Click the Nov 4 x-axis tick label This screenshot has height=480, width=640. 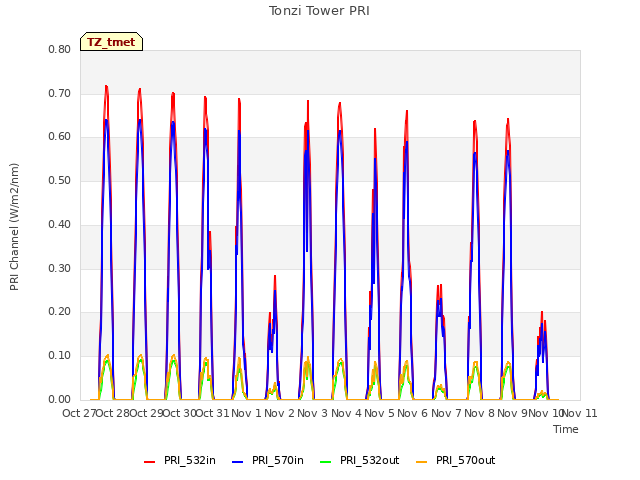pyautogui.click(x=346, y=413)
